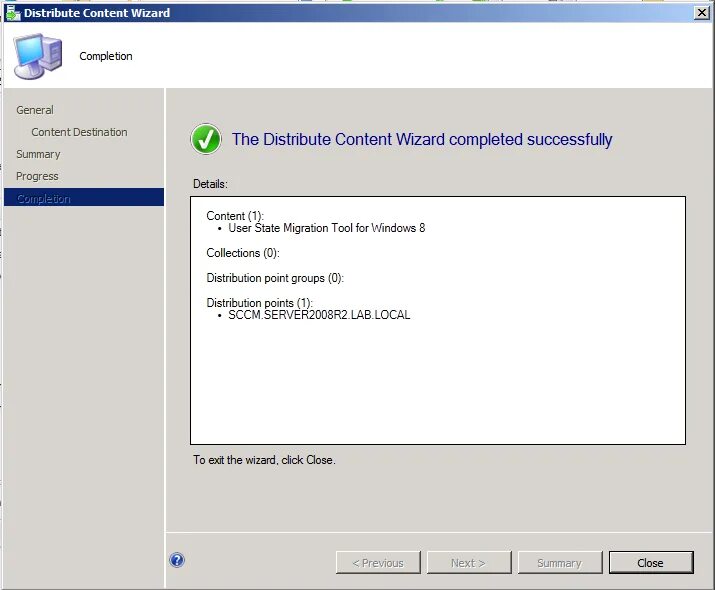
Task: Click the computer icon beside Completion header
Action: 38,56
